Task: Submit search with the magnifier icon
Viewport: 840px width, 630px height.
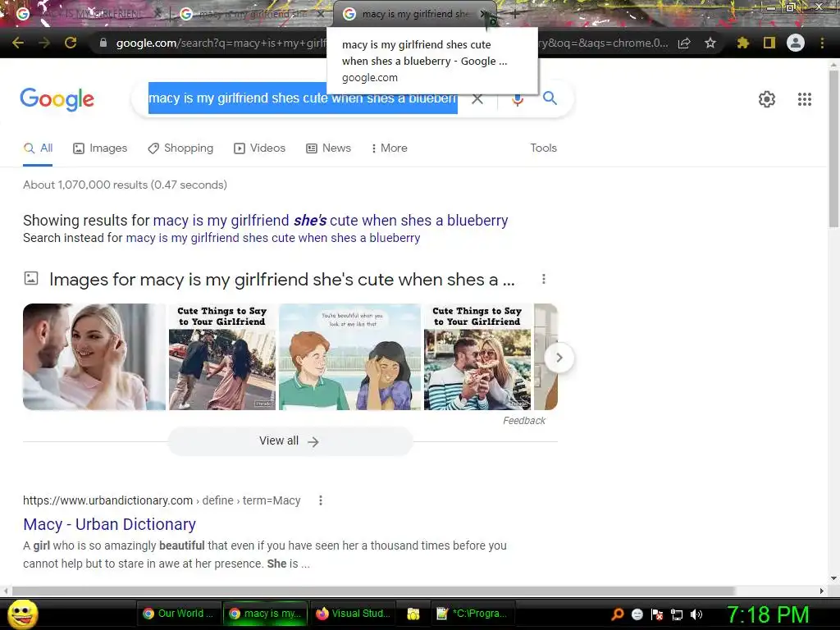Action: (550, 98)
